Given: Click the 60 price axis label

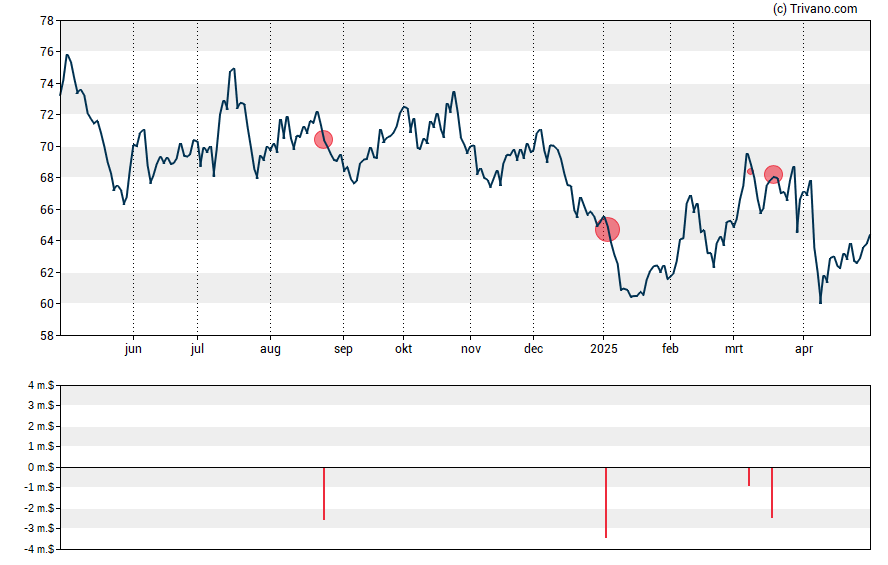Looking at the screenshot, I should click(47, 303).
